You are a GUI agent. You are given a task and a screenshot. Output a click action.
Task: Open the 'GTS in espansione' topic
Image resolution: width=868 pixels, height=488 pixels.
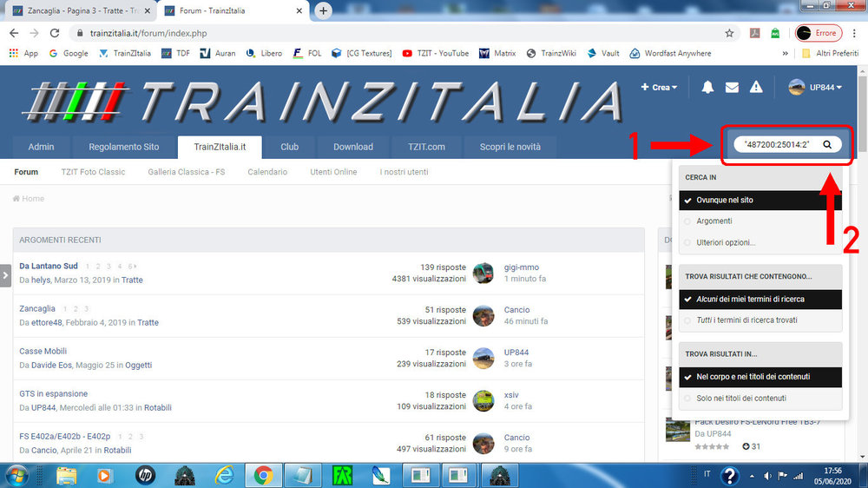tap(54, 394)
